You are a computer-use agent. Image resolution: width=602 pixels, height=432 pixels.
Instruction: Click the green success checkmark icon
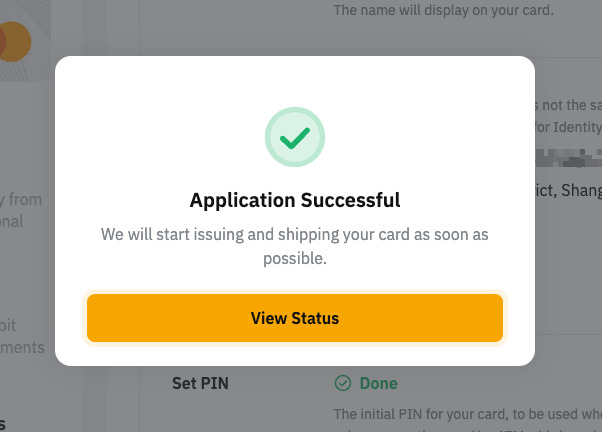click(x=294, y=136)
